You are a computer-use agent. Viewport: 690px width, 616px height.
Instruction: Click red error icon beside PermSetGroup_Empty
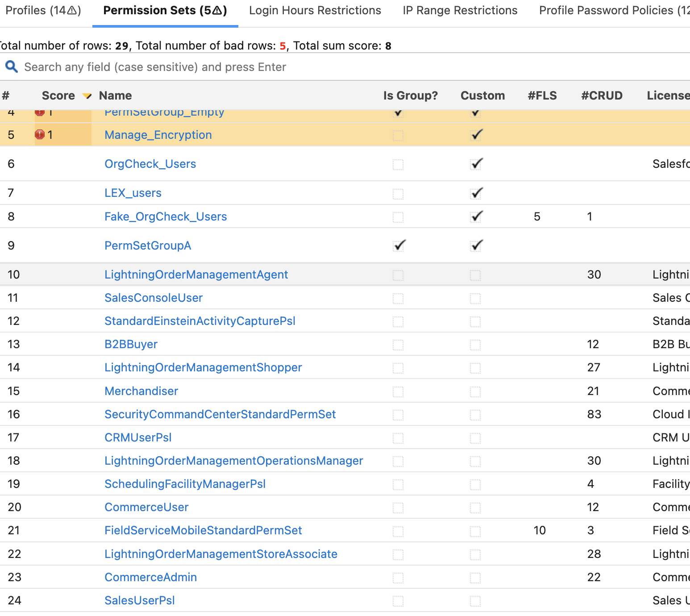point(40,112)
